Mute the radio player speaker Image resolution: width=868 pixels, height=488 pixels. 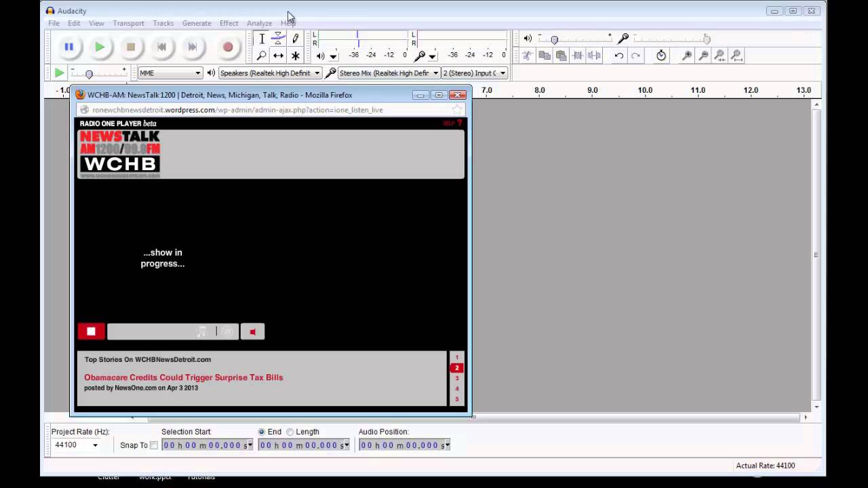pyautogui.click(x=252, y=331)
